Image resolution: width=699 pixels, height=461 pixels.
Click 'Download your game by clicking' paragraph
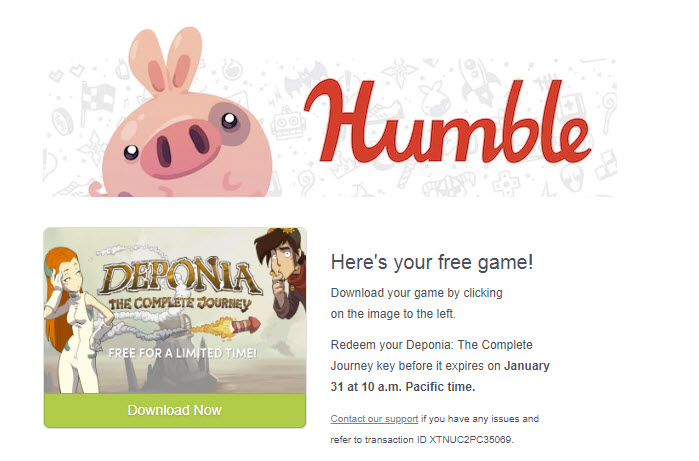click(416, 293)
